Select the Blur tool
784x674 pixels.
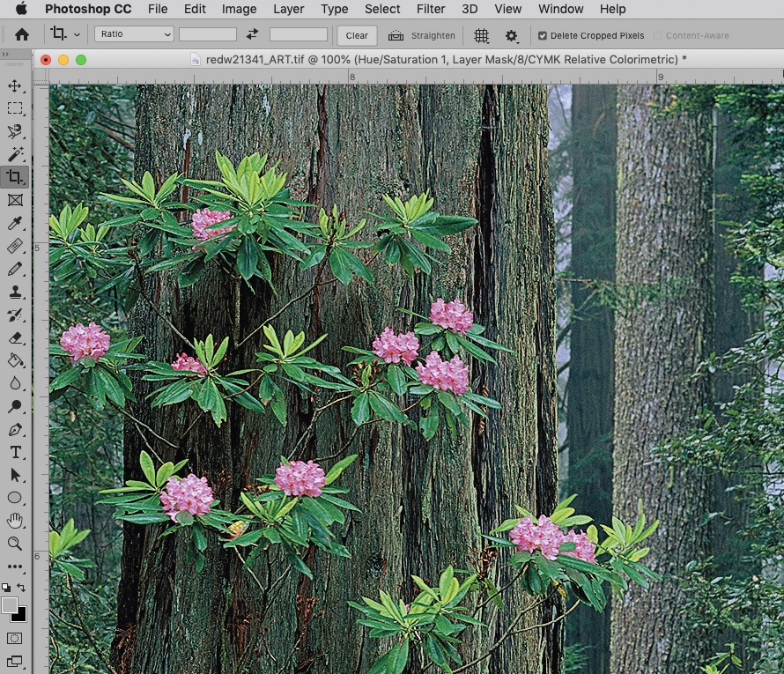(14, 383)
